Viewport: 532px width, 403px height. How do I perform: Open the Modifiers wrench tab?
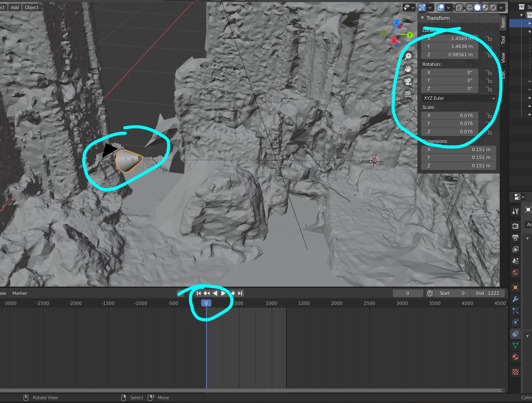click(x=515, y=299)
